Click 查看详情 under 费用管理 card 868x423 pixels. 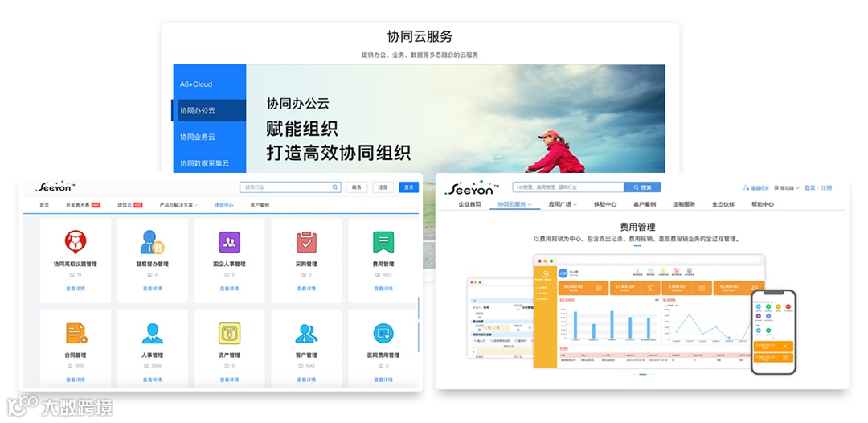tap(383, 289)
